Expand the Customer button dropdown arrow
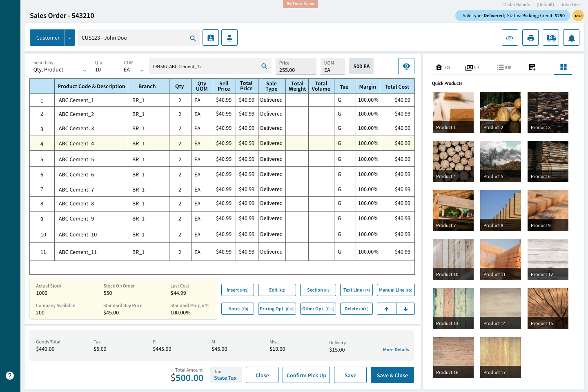 [x=70, y=38]
